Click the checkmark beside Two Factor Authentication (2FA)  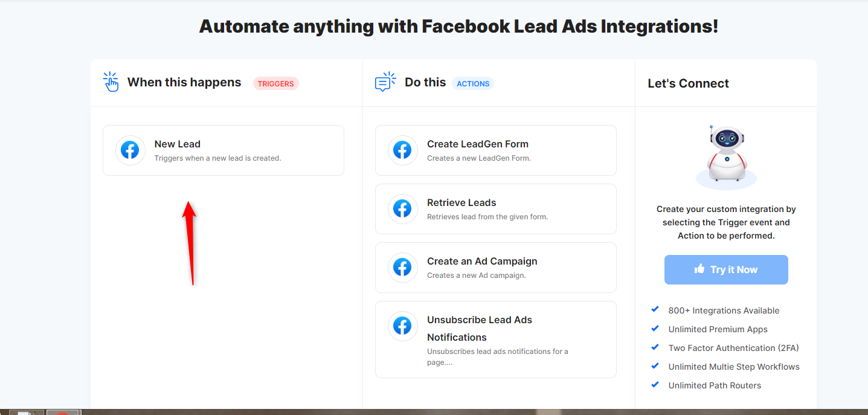tap(655, 347)
